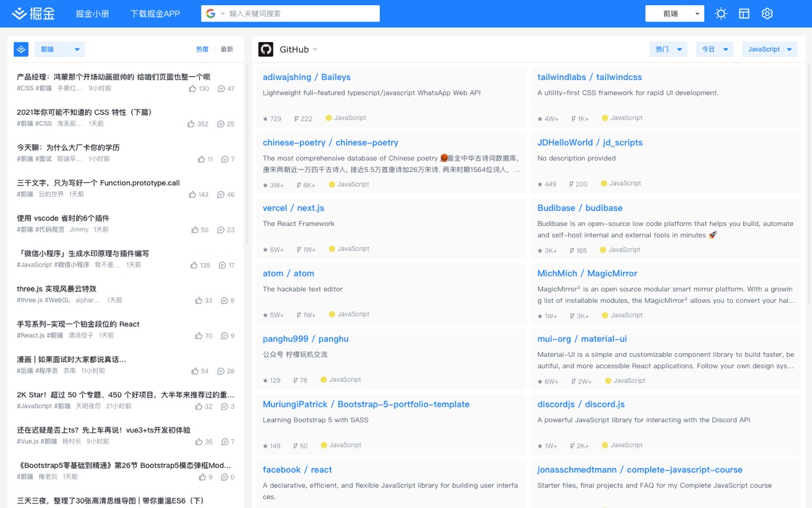Focus the keyword search input field
812x508 pixels.
pos(303,13)
